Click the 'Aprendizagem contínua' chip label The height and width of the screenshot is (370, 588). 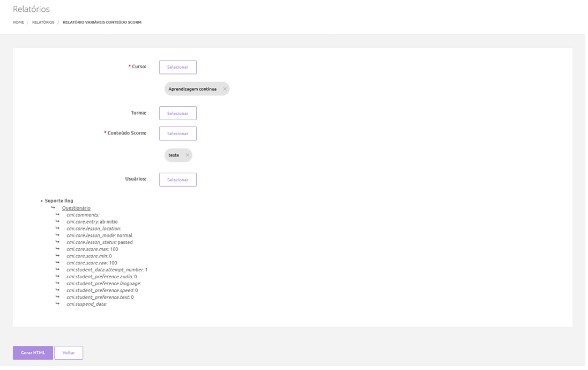point(192,89)
